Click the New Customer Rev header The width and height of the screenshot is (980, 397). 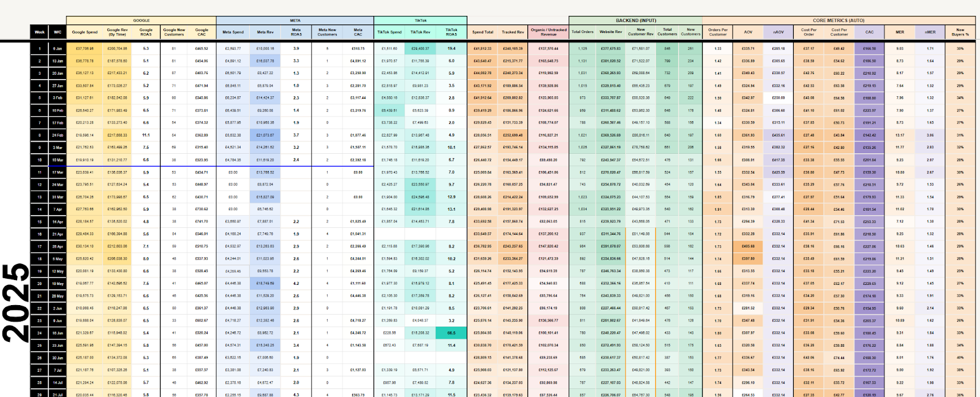(x=641, y=32)
